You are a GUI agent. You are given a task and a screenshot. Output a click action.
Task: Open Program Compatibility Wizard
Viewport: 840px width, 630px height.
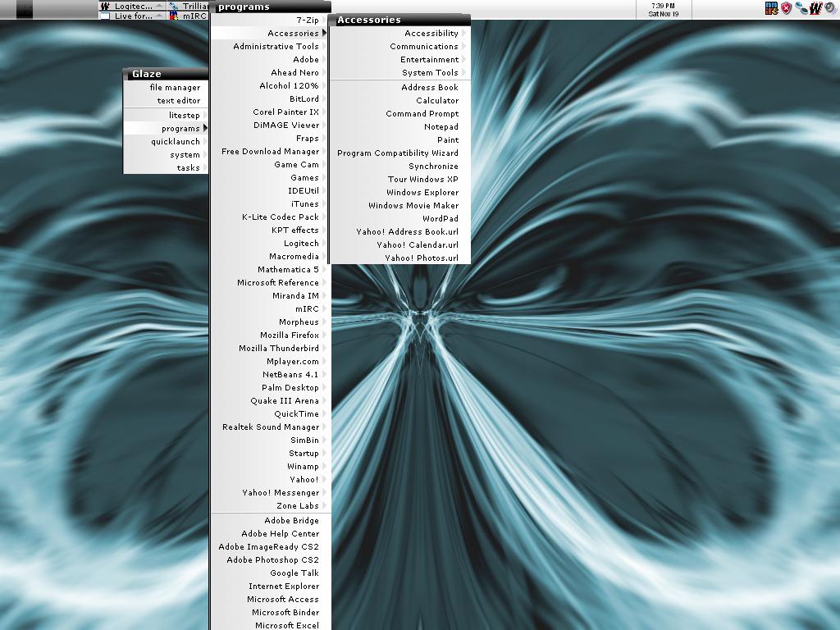point(400,153)
